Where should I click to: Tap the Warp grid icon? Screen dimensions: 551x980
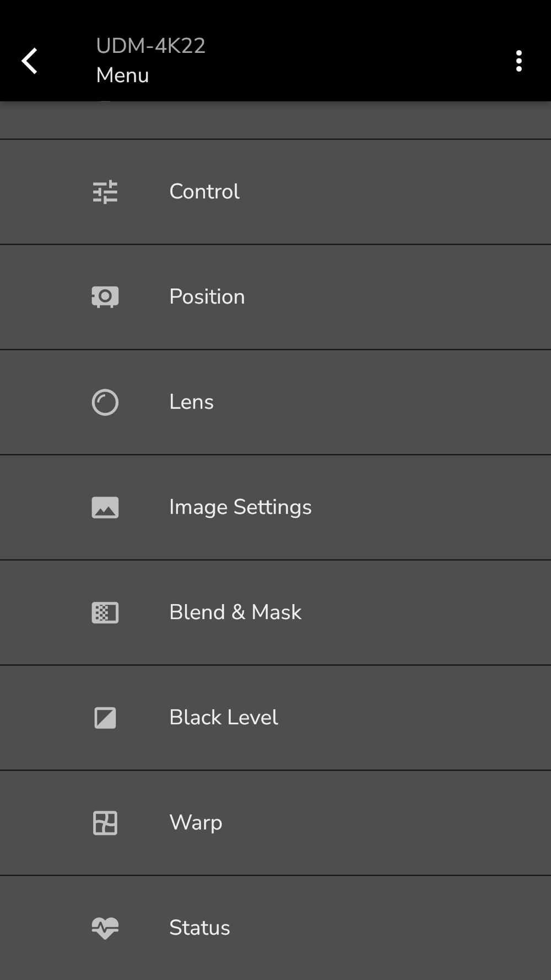tap(105, 823)
